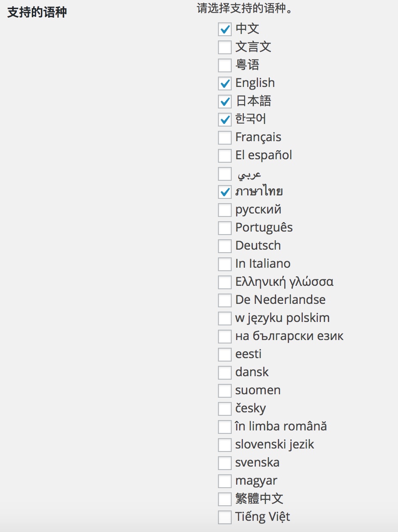Check the 繁體中文 checkbox

(225, 499)
